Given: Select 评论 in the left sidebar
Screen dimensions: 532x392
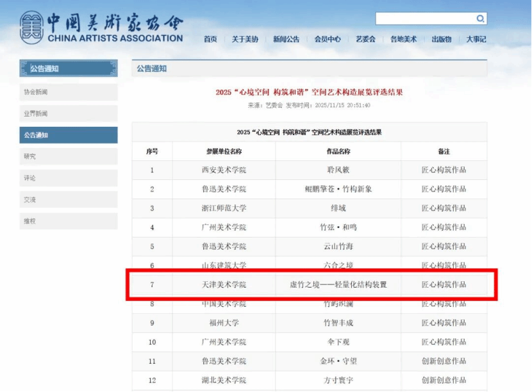Looking at the screenshot, I should 69,178.
